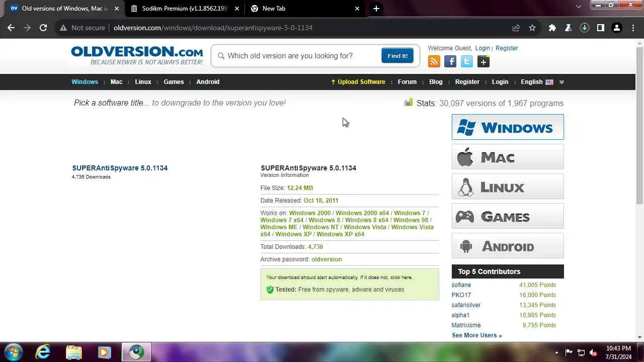Screen dimensions: 644x362
Task: Open contributor sofiane profile
Action: [461, 285]
